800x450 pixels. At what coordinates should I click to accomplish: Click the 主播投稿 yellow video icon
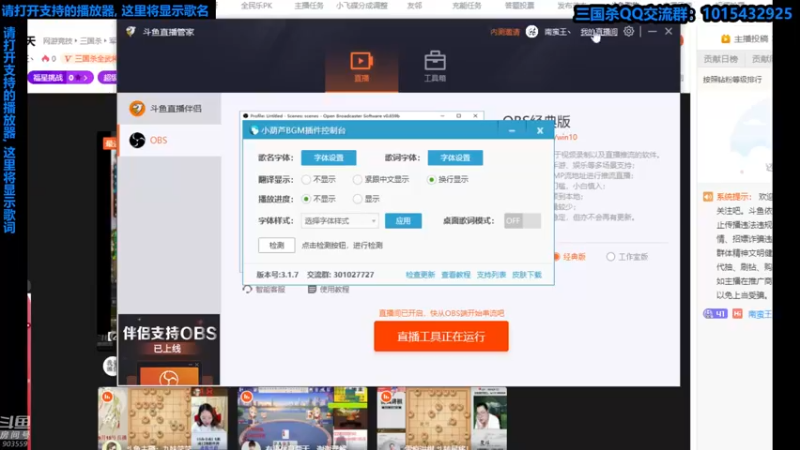pyautogui.click(x=726, y=39)
